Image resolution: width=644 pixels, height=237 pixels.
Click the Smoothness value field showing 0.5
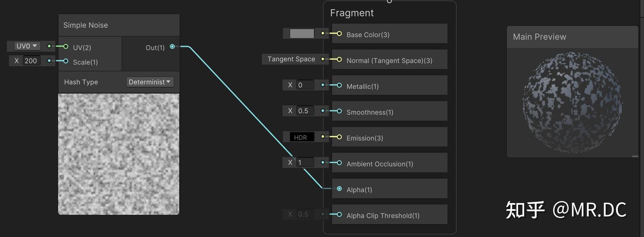click(305, 111)
